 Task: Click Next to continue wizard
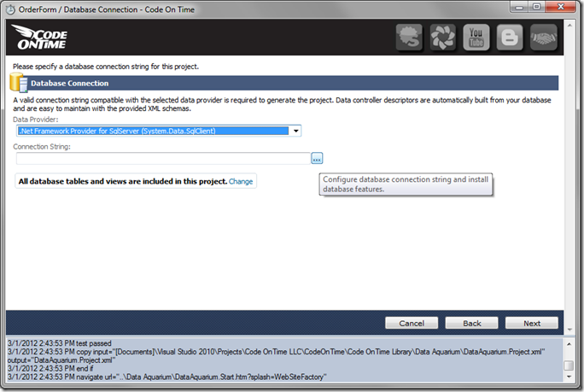click(x=531, y=323)
